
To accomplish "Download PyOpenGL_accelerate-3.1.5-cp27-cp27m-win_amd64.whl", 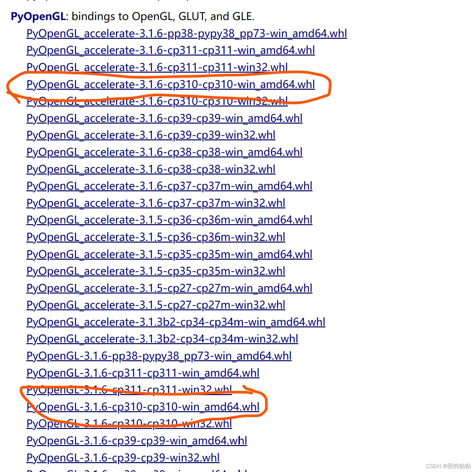I will pyautogui.click(x=169, y=288).
